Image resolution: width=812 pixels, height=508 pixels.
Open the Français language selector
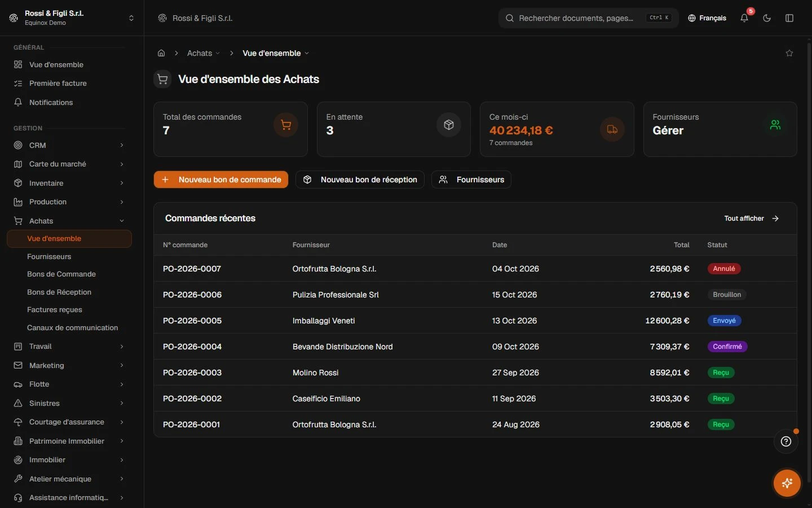[x=707, y=18]
